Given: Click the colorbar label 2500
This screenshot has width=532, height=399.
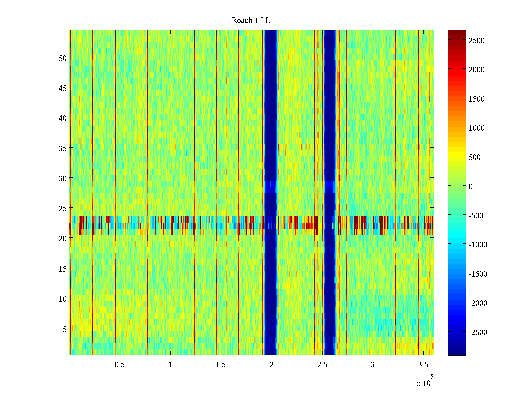Looking at the screenshot, I should click(477, 41).
